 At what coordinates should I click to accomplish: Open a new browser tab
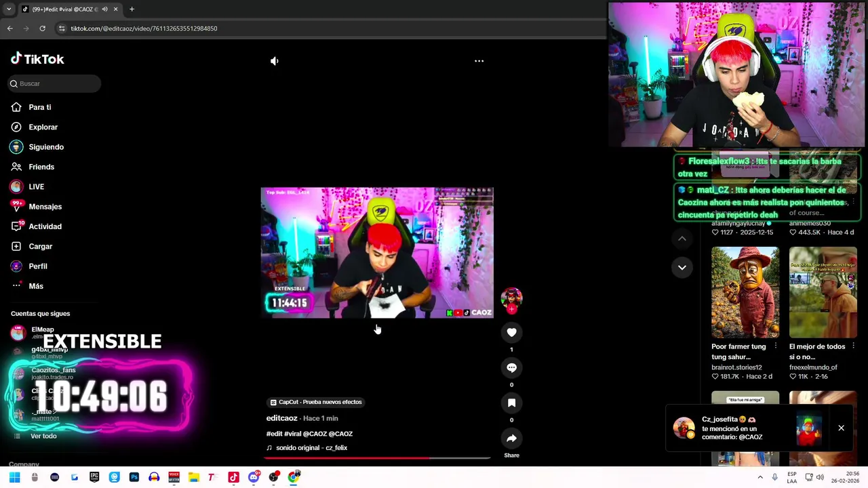pyautogui.click(x=132, y=9)
